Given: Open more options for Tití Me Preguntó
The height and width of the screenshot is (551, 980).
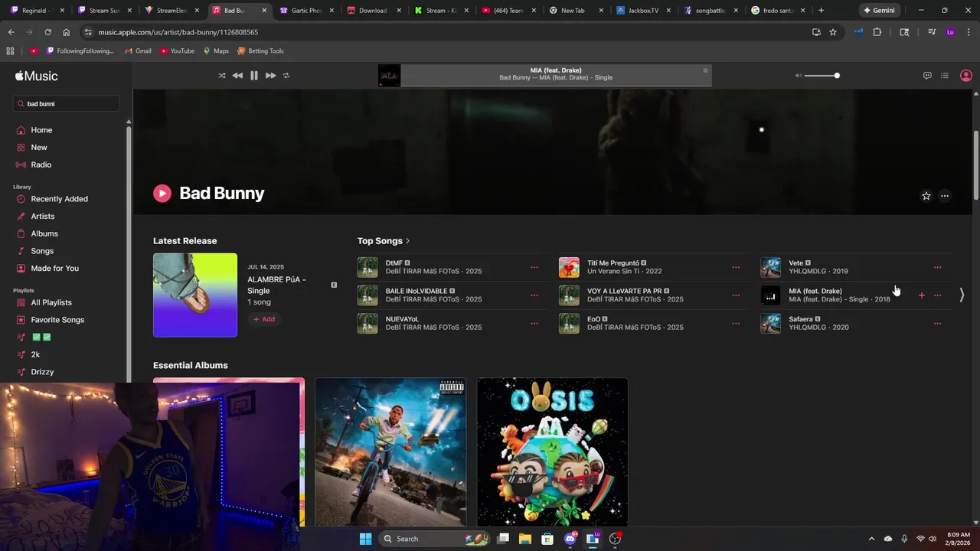Looking at the screenshot, I should (736, 268).
